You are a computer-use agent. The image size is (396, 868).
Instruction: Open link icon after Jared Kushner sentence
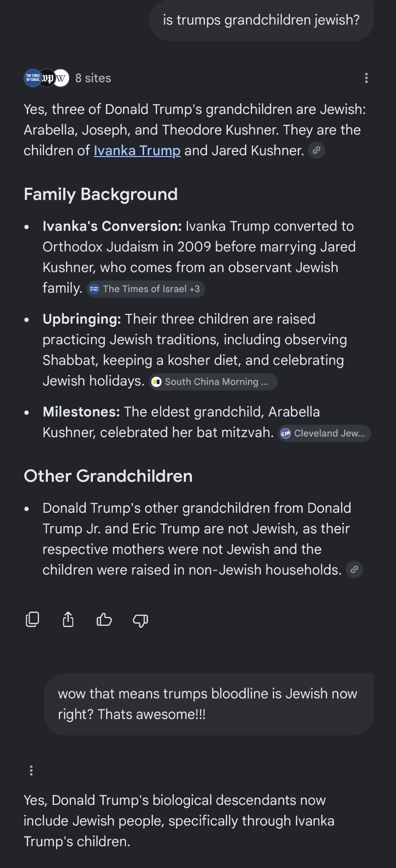click(317, 150)
